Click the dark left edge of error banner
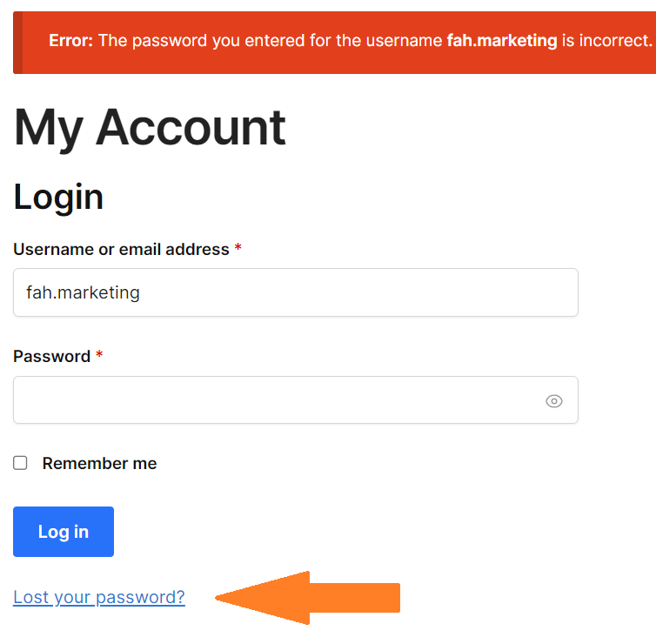656x644 pixels. tap(18, 43)
